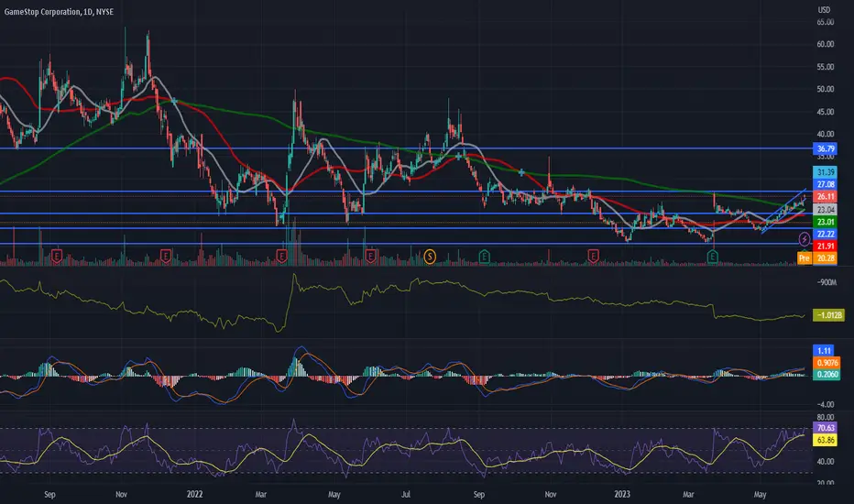The height and width of the screenshot is (504, 854).
Task: Click the light blue 31.39 price label
Action: (825, 172)
